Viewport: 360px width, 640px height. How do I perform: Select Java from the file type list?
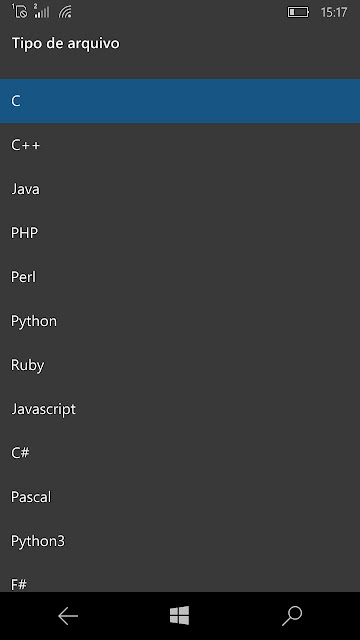180,189
